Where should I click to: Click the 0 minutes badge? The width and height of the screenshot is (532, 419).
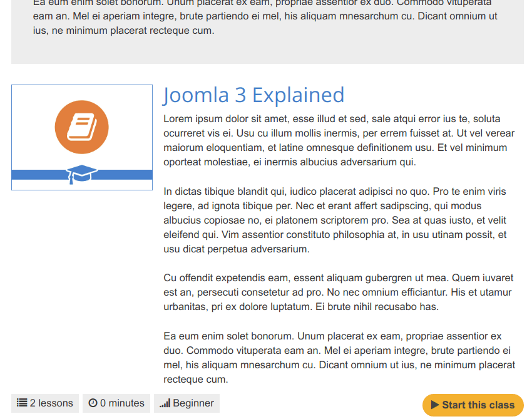[x=116, y=403]
